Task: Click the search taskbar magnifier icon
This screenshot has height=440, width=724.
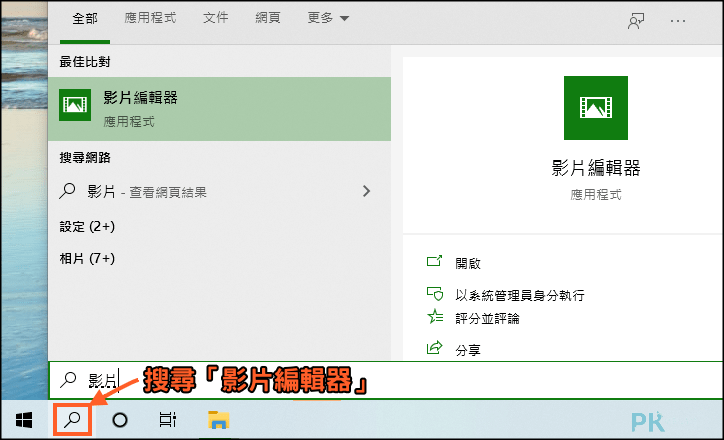Action: point(72,420)
